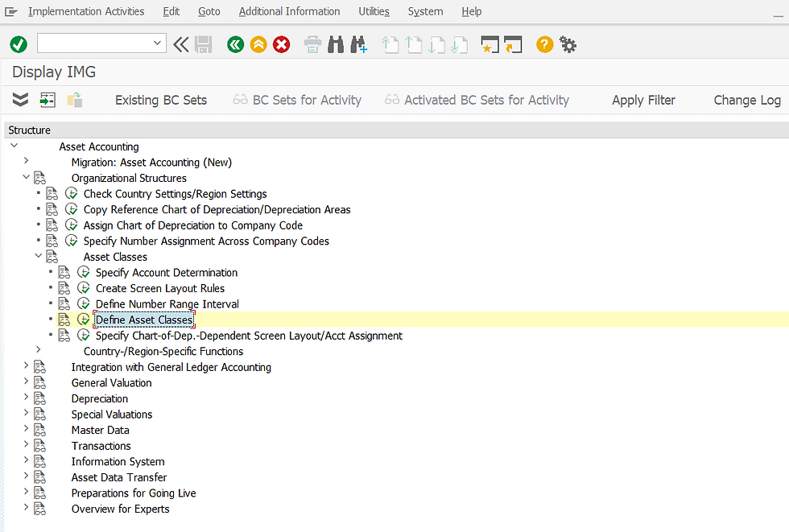Open the Additional Information menu
This screenshot has height=532, width=789.
tap(289, 11)
